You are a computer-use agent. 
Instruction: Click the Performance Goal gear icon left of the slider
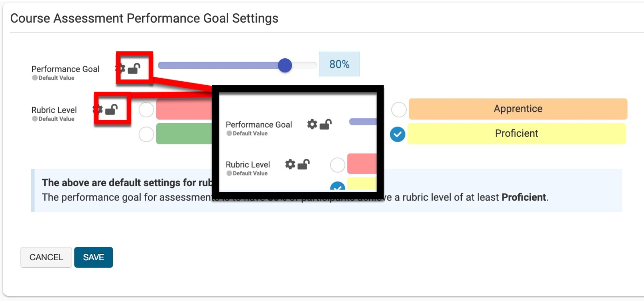[x=121, y=68]
